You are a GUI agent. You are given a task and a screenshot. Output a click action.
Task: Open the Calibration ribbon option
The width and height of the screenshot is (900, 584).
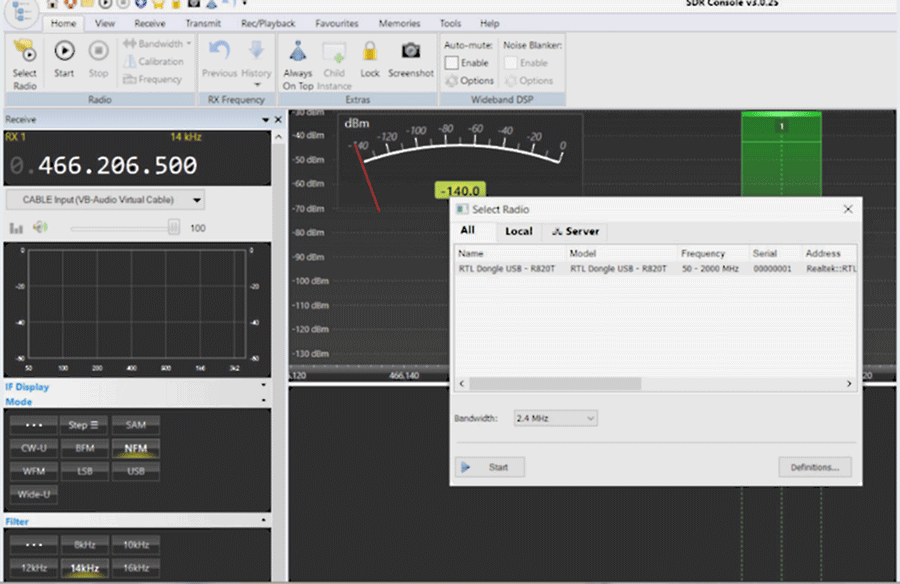pyautogui.click(x=154, y=61)
